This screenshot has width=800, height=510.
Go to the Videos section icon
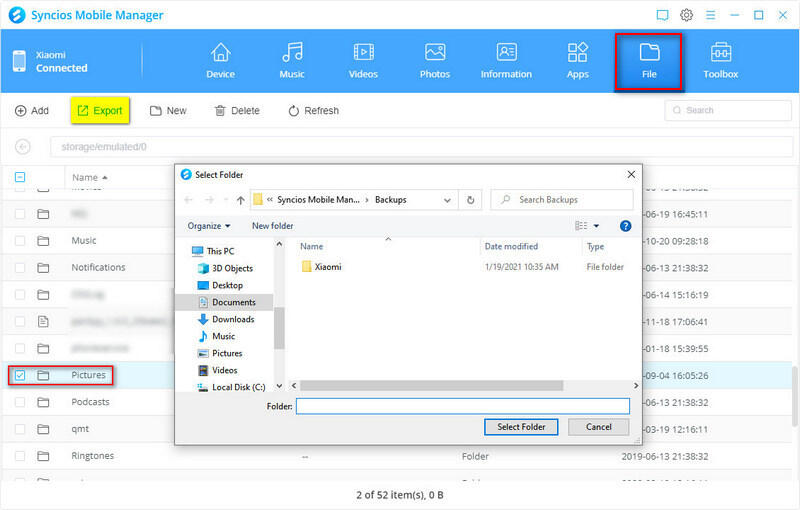364,60
